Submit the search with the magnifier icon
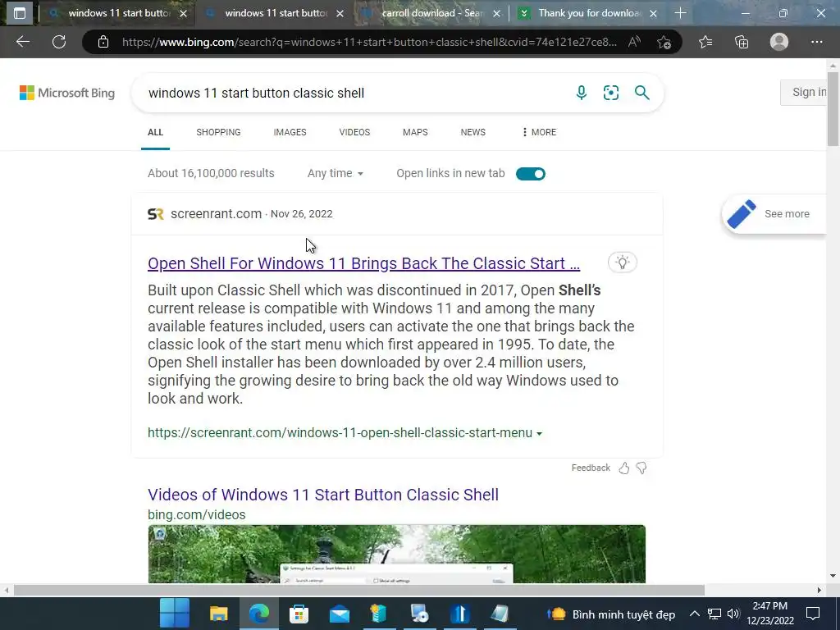This screenshot has width=840, height=630. tap(641, 93)
